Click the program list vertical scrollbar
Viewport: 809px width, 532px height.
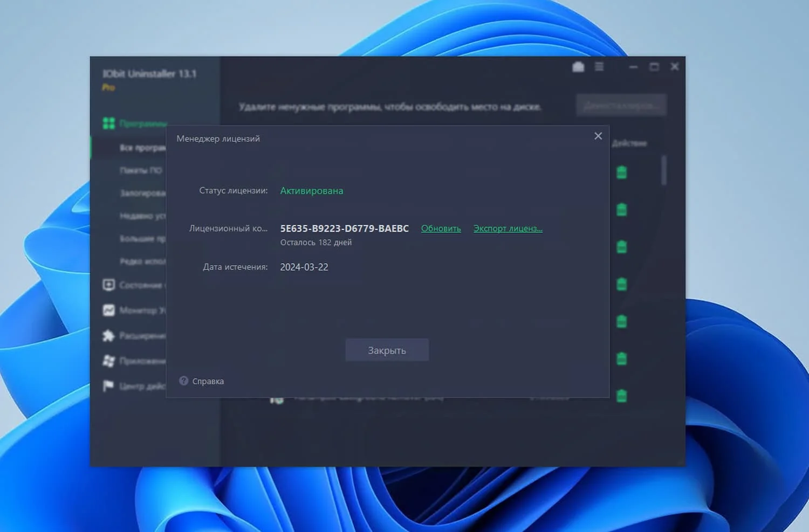click(x=664, y=170)
